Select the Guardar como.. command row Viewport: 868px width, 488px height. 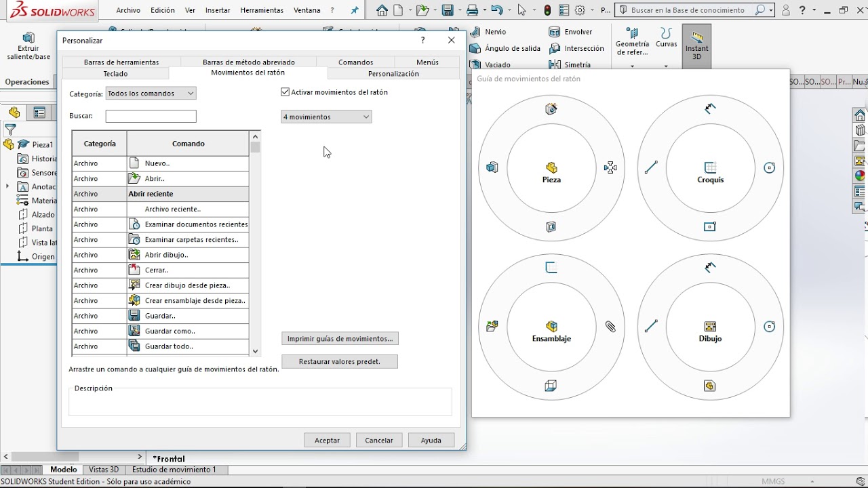[161, 331]
